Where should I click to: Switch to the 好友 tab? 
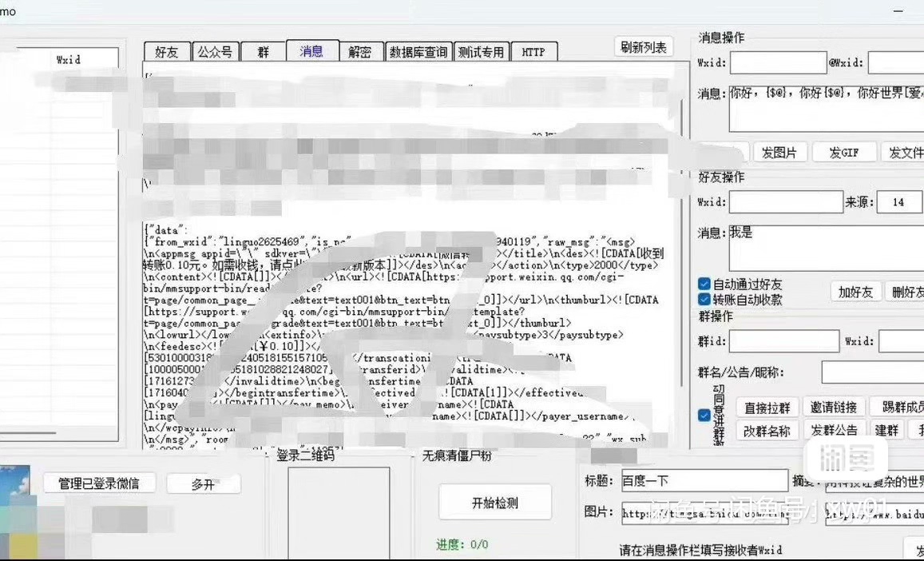167,52
